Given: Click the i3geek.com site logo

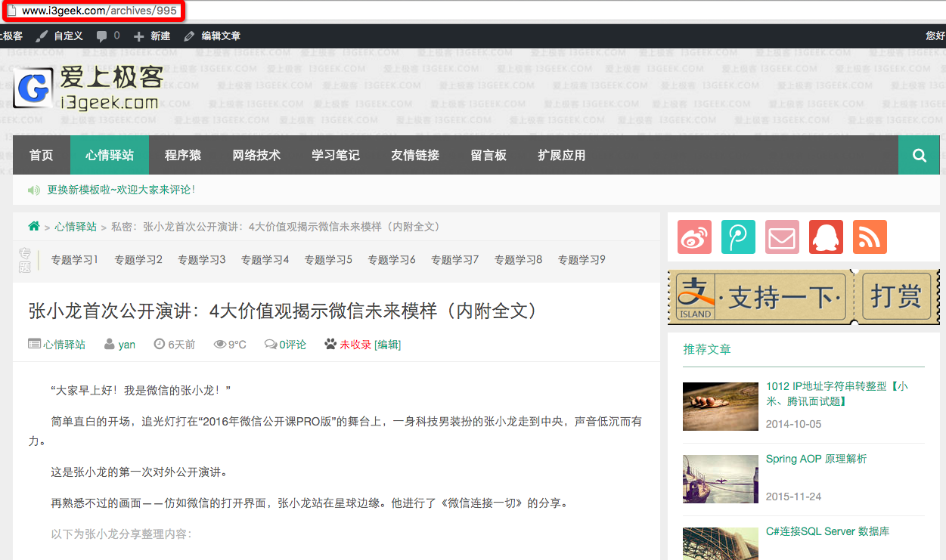Looking at the screenshot, I should (x=88, y=88).
